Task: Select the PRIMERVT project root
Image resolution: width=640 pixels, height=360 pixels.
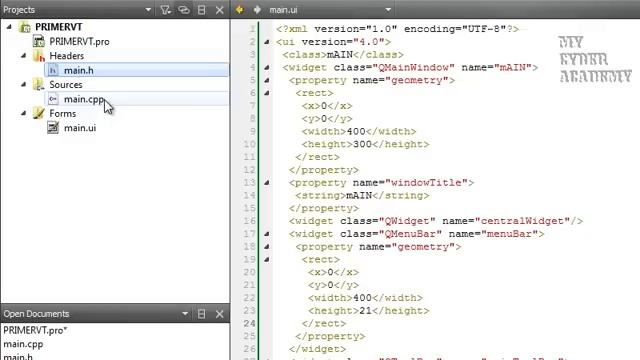Action: [x=58, y=27]
